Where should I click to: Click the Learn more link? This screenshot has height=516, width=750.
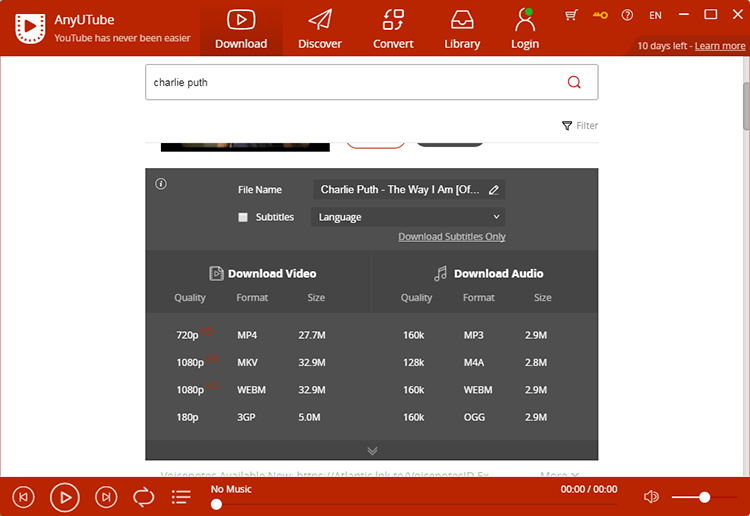pos(720,46)
